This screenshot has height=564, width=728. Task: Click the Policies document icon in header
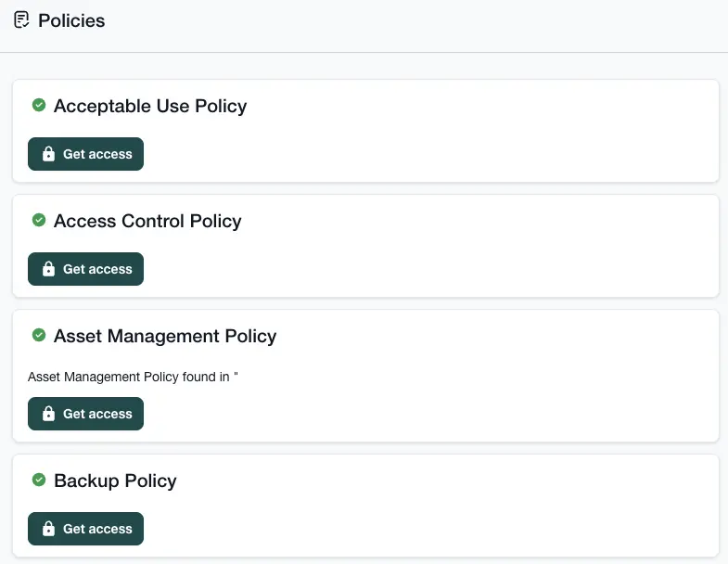click(x=22, y=19)
